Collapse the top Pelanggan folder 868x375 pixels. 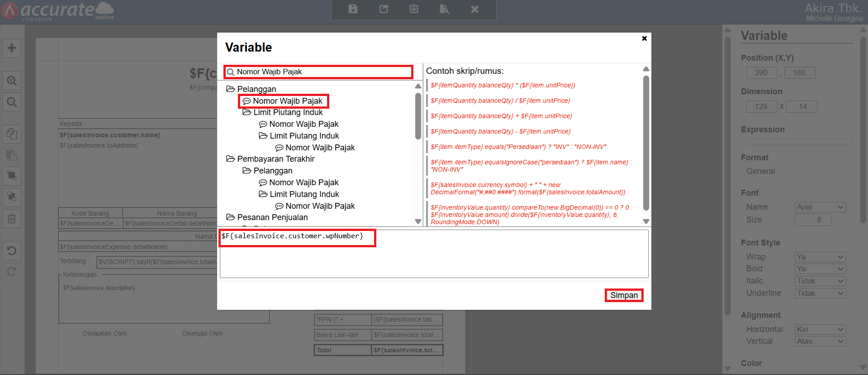coord(231,89)
